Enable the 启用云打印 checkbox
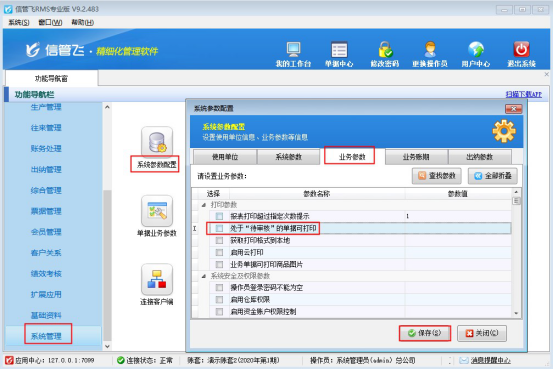The height and width of the screenshot is (370, 553). [219, 253]
